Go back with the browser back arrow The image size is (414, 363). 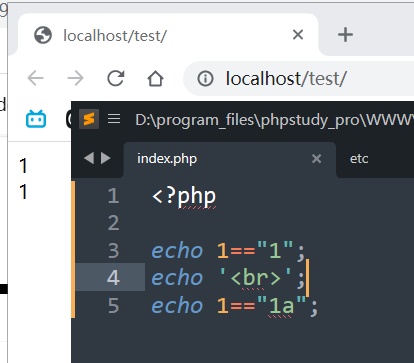(35, 78)
